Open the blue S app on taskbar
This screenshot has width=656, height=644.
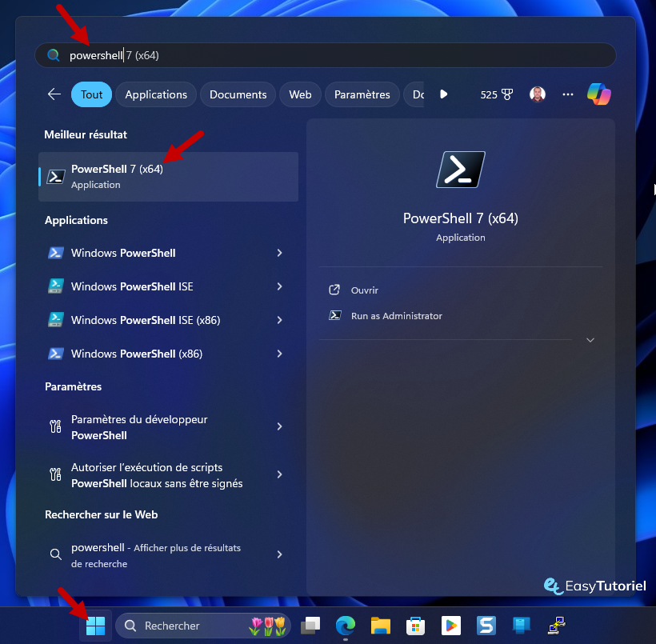pyautogui.click(x=486, y=626)
